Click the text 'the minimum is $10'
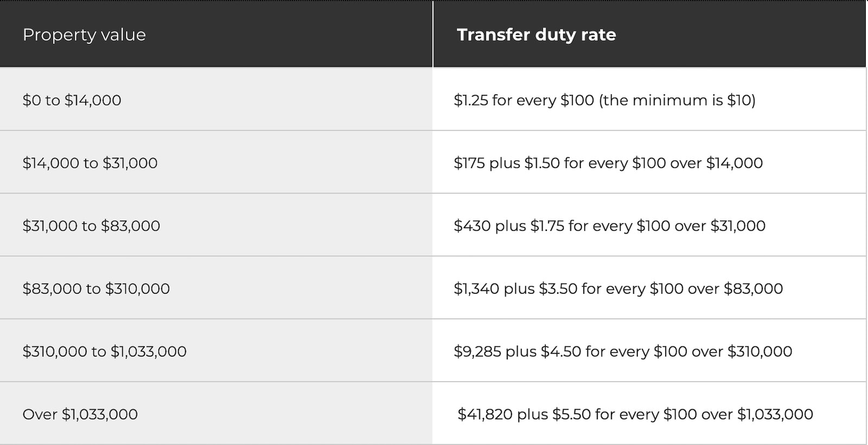The width and height of the screenshot is (868, 445). (x=677, y=100)
